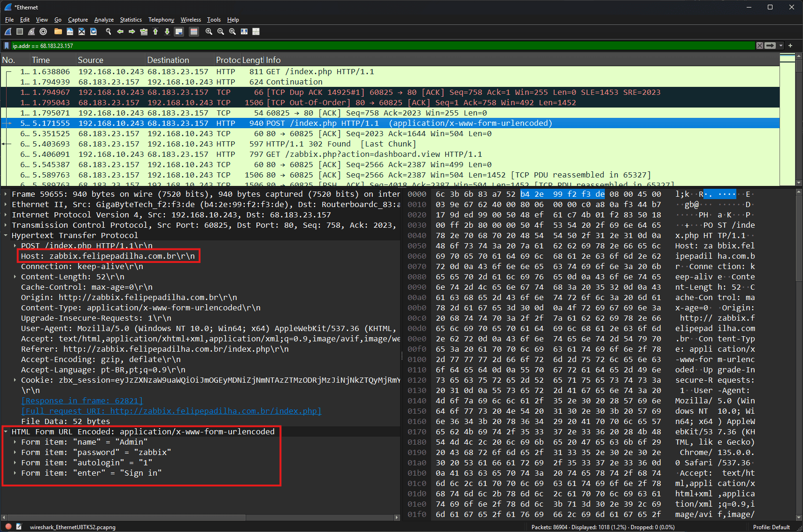Sort by Destination column header
The height and width of the screenshot is (532, 803).
tap(180, 60)
